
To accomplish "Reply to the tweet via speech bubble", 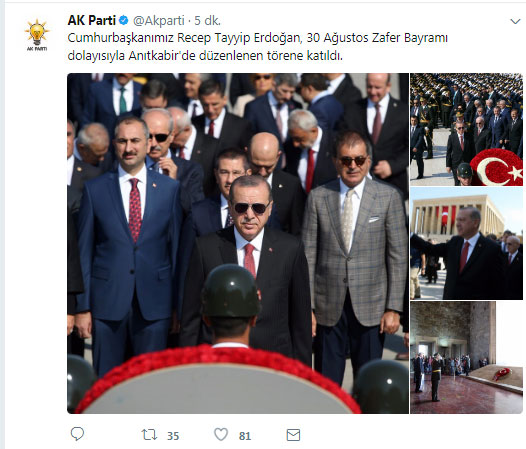I will [x=77, y=435].
